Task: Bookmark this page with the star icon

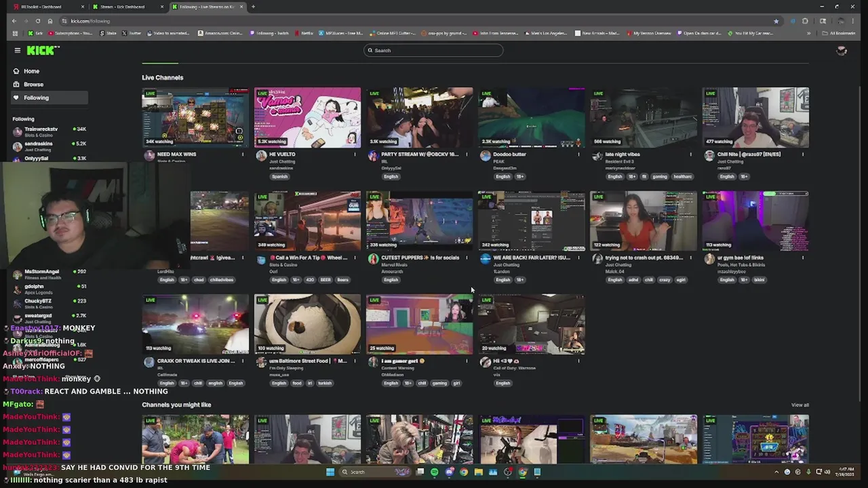Action: (776, 21)
